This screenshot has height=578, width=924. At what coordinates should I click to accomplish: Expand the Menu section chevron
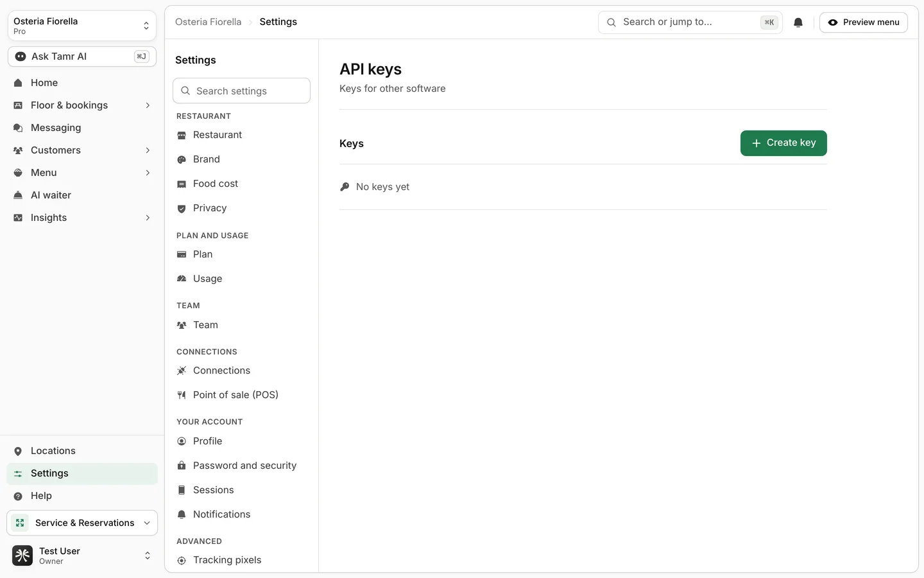point(148,173)
